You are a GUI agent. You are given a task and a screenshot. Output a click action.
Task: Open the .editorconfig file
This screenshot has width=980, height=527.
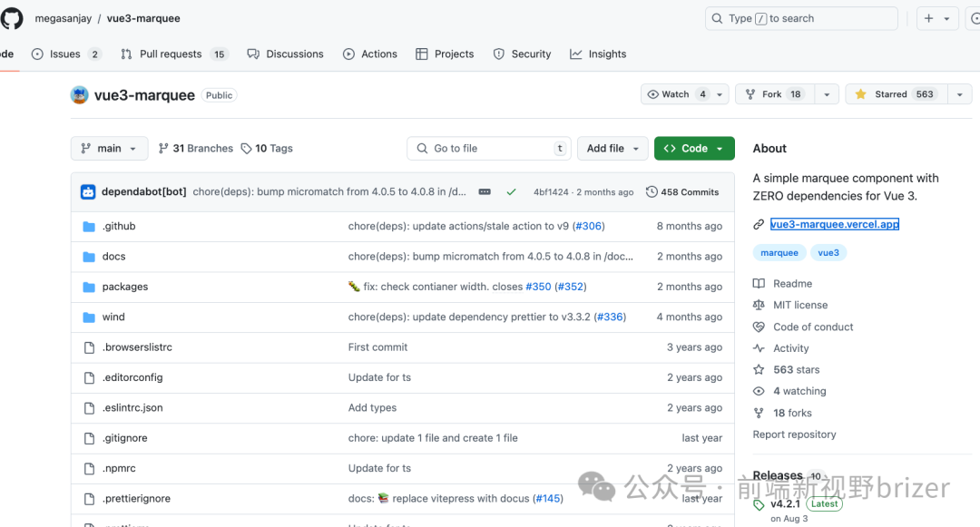coord(132,377)
